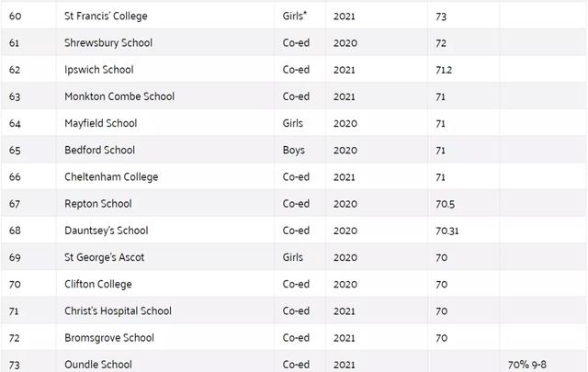Select rank number 67 cell
This screenshot has height=372, width=588.
15,204
